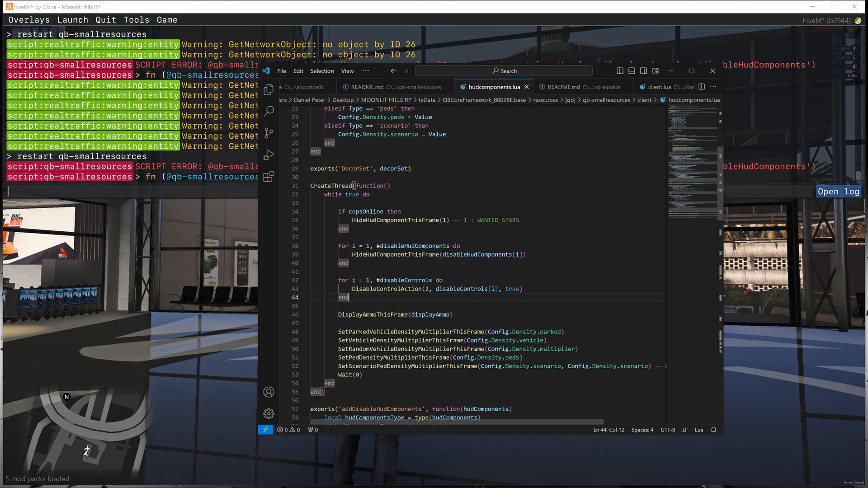Open the Lua language mode selector

coord(698,430)
